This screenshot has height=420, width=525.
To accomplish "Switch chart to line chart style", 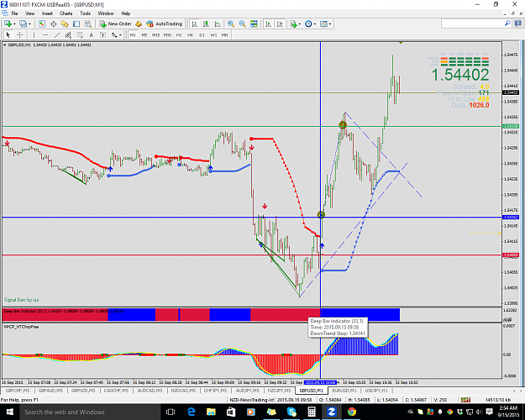I will click(218, 24).
